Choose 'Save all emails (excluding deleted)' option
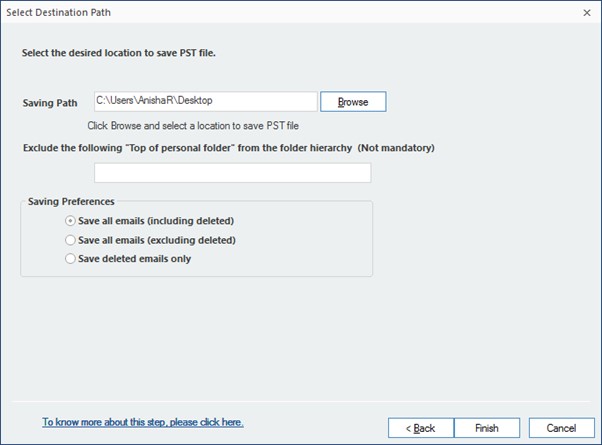Screen dimensions: 602x445 tap(70, 240)
